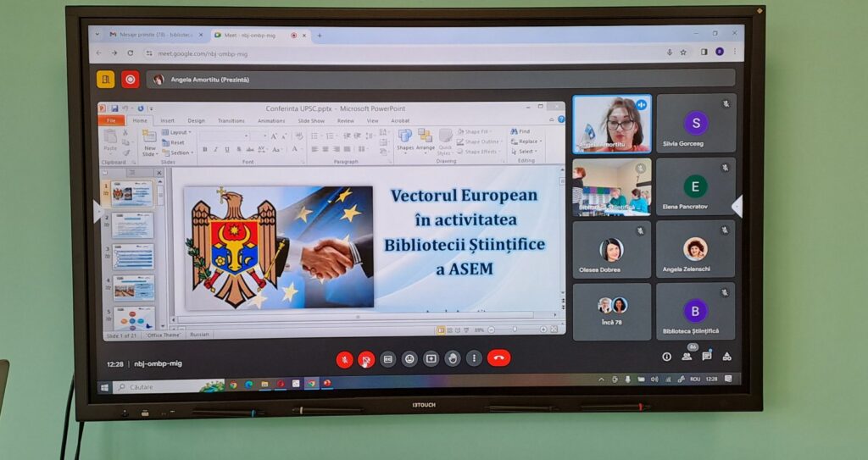Reload the Meet page
The width and height of the screenshot is (868, 460).
(x=130, y=53)
